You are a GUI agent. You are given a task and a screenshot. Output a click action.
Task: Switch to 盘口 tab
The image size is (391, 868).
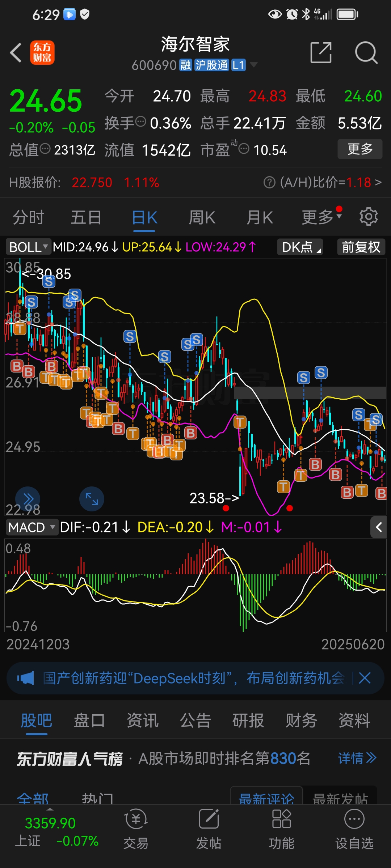click(x=89, y=720)
